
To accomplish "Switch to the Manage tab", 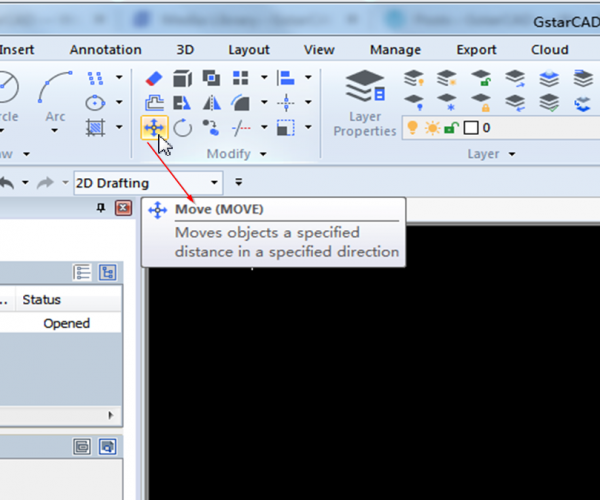I will [395, 49].
